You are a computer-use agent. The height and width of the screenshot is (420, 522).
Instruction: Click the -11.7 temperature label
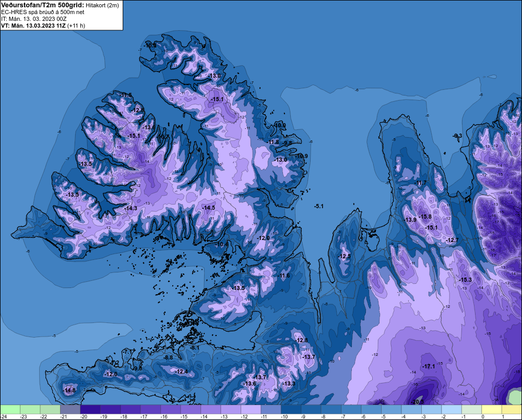point(420,183)
